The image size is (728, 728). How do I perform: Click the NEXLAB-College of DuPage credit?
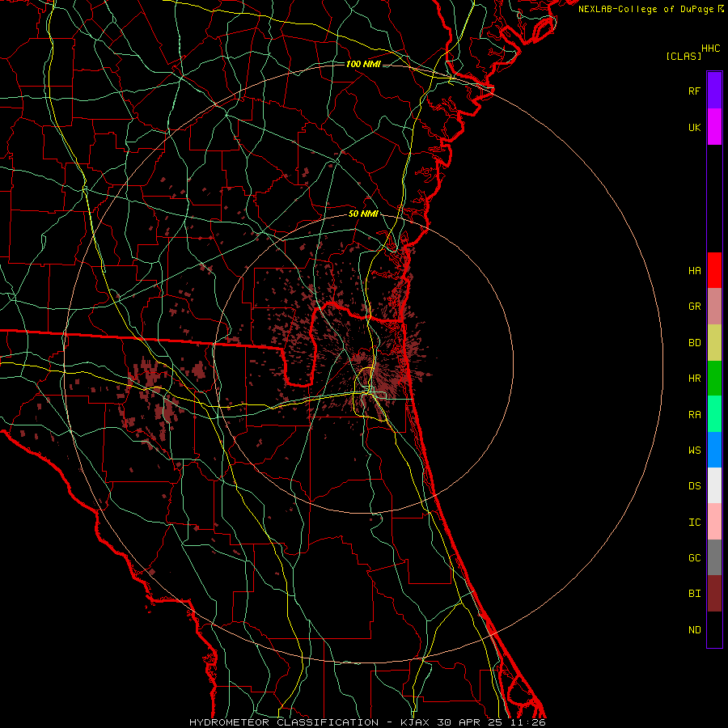(x=645, y=9)
